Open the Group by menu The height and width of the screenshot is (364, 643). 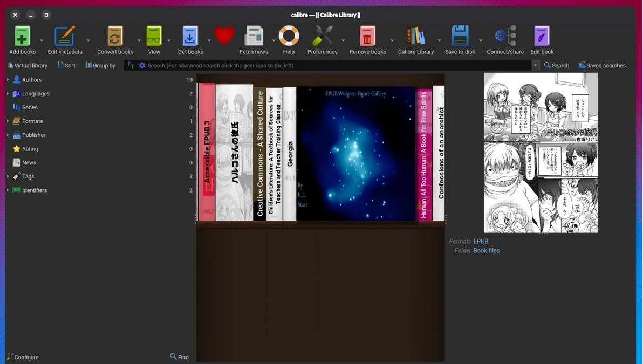click(x=100, y=65)
